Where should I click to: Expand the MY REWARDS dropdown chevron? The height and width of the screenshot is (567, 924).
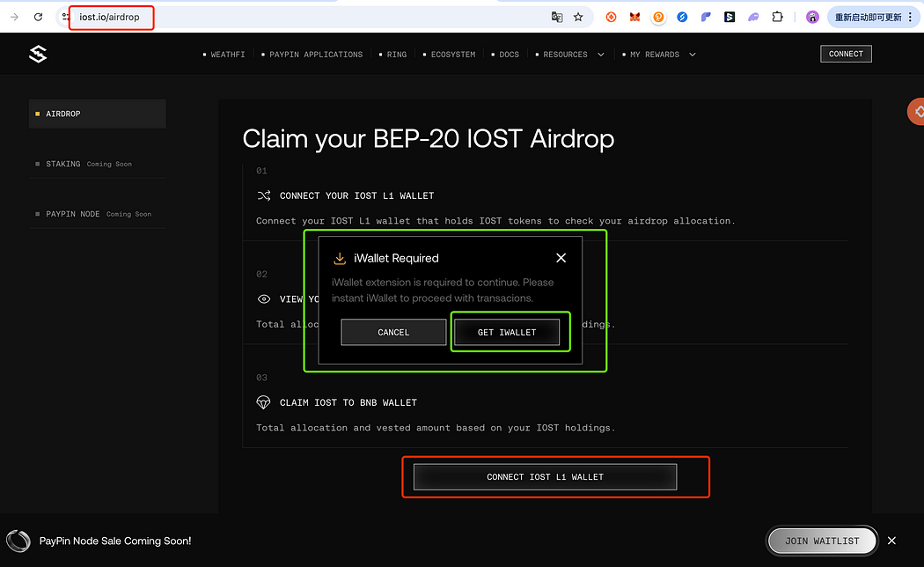click(693, 55)
